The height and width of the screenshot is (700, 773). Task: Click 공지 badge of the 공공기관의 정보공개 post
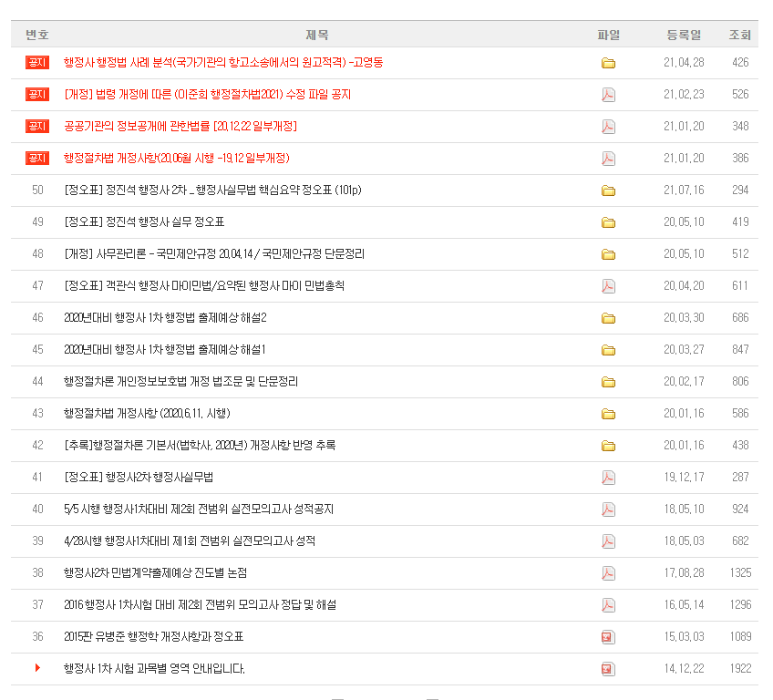pyautogui.click(x=37, y=126)
